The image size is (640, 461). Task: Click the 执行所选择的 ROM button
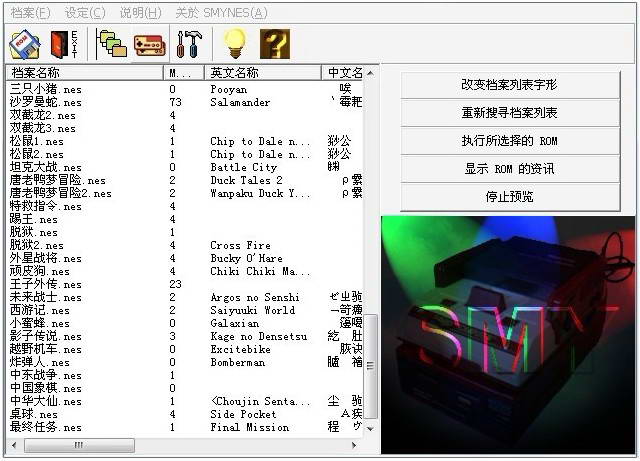[510, 141]
